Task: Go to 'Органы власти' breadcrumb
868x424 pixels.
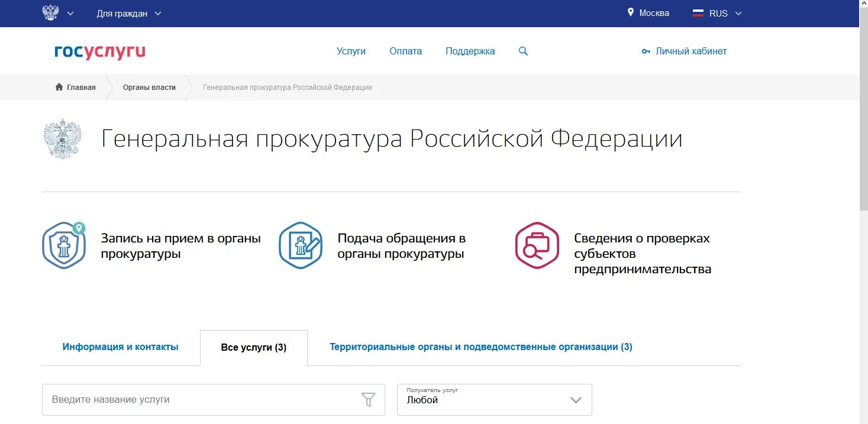Action: [149, 88]
